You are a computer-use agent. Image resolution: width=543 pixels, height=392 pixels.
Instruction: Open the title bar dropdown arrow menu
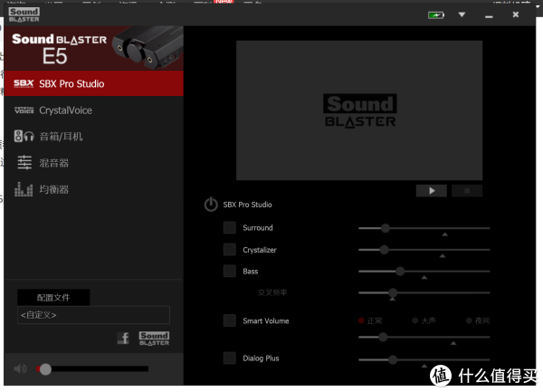[x=462, y=15]
